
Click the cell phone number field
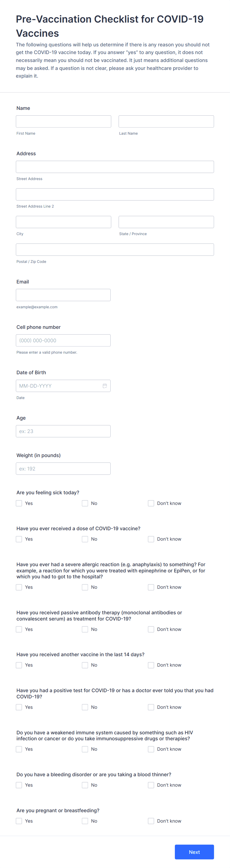(x=63, y=340)
